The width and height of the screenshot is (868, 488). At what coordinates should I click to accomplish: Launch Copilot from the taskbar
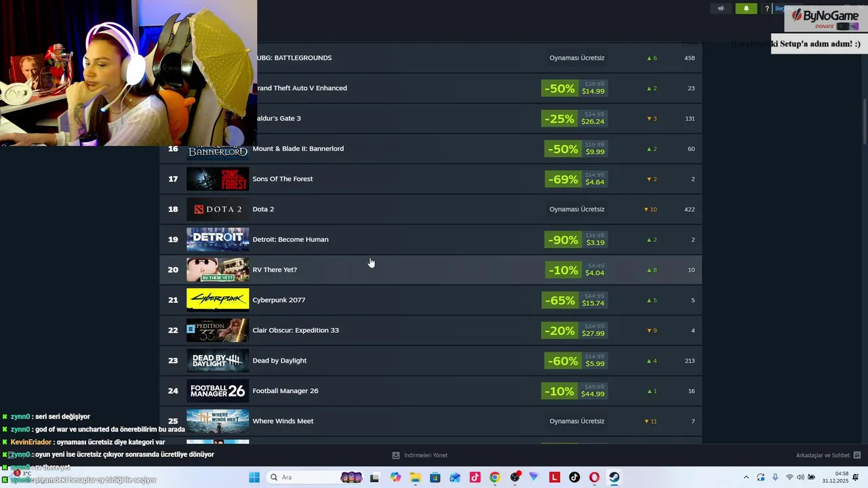395,477
